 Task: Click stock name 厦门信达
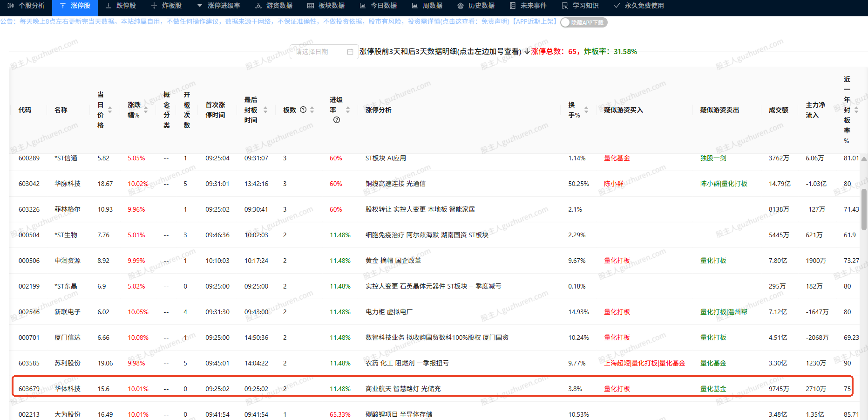coord(67,337)
